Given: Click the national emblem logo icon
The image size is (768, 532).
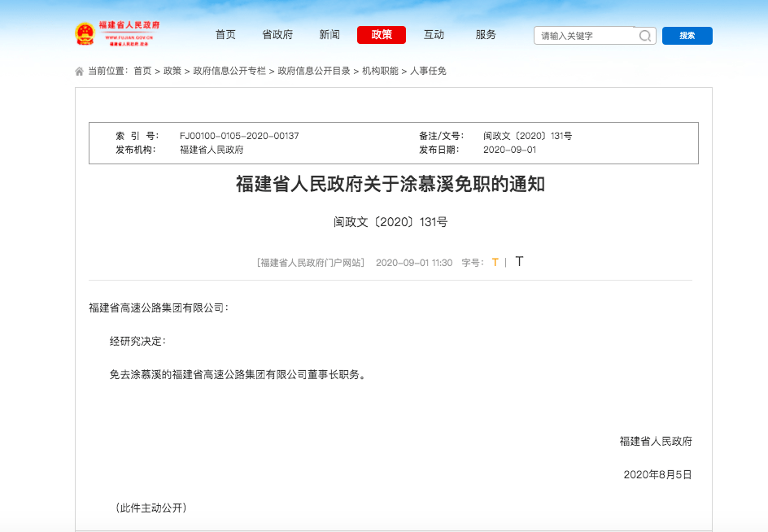Looking at the screenshot, I should coord(86,34).
